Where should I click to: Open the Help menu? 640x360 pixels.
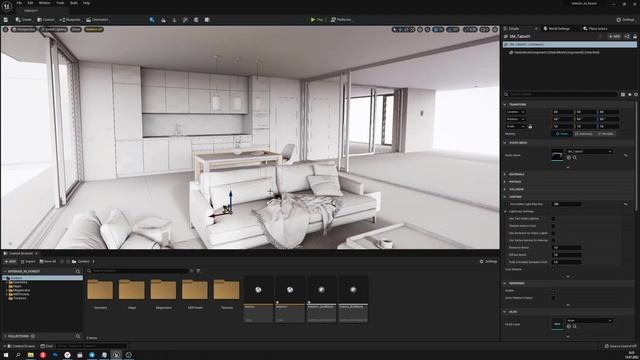[87, 3]
